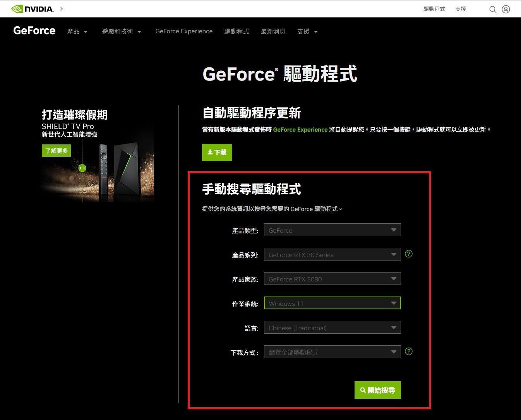
Task: Click the SHIELD TV Pro banner image
Action: click(x=98, y=155)
